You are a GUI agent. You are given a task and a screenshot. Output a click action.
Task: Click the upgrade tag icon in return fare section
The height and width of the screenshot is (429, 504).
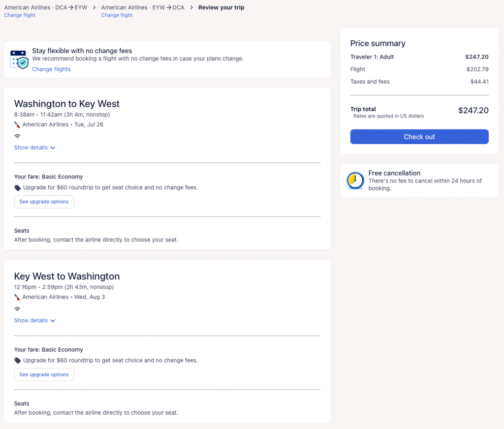click(x=18, y=361)
